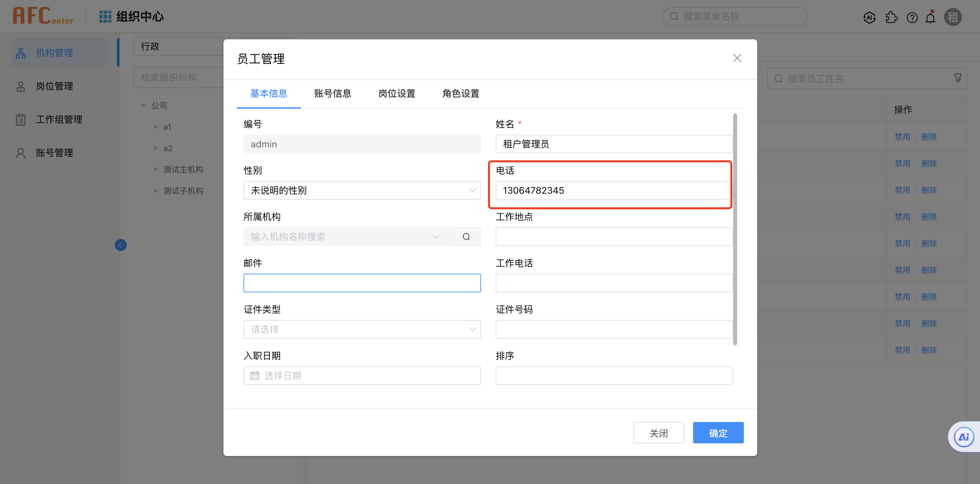Collapse the 公司 tree node
The width and height of the screenshot is (980, 484).
(143, 106)
